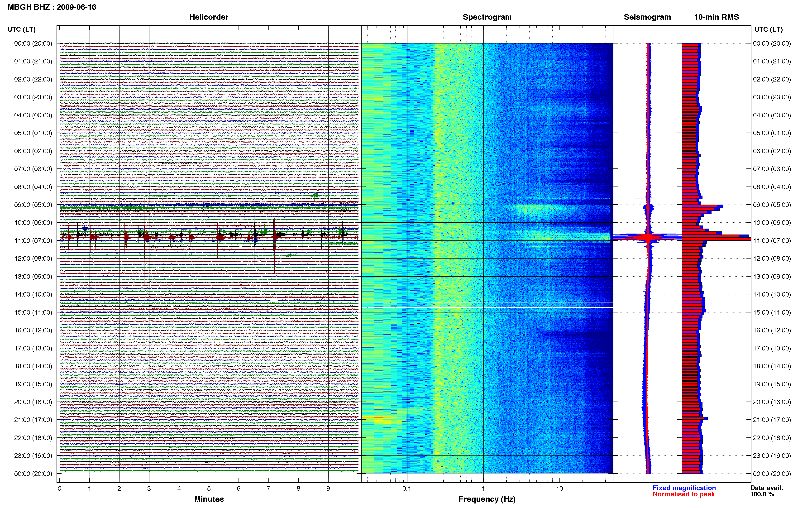This screenshot has height=508, width=812.
Task: Click the right '11:00 (07:00)' time label
Action: click(772, 240)
